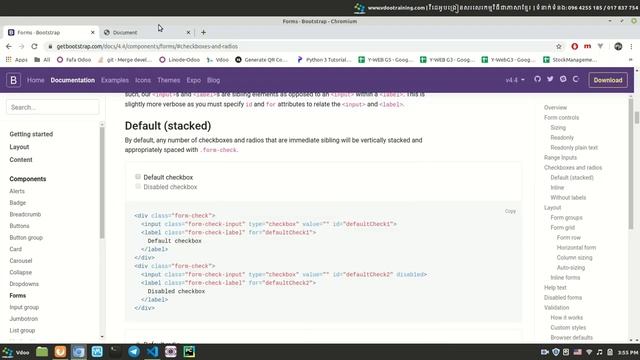The width and height of the screenshot is (640, 360).
Task: Open the terminal from the taskbar
Action: pyautogui.click(x=116, y=351)
